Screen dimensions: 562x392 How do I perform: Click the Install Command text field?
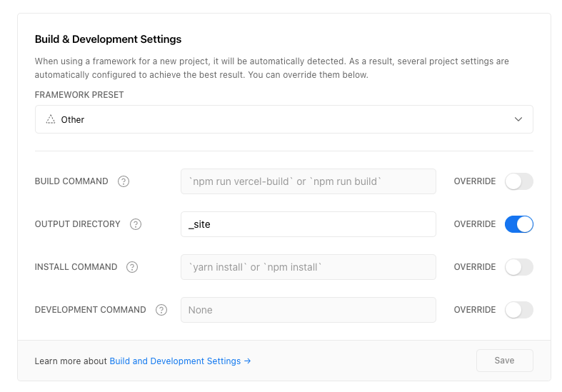[308, 267]
